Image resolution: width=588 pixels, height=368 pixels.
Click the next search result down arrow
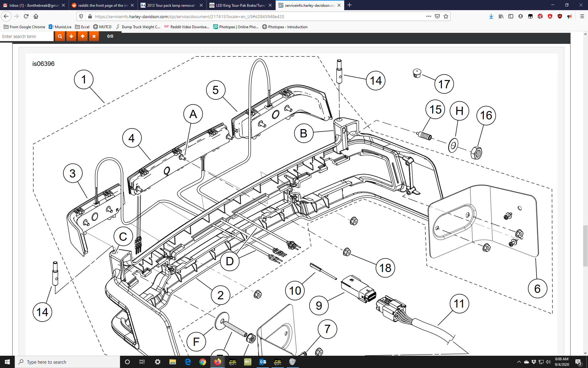tap(71, 36)
